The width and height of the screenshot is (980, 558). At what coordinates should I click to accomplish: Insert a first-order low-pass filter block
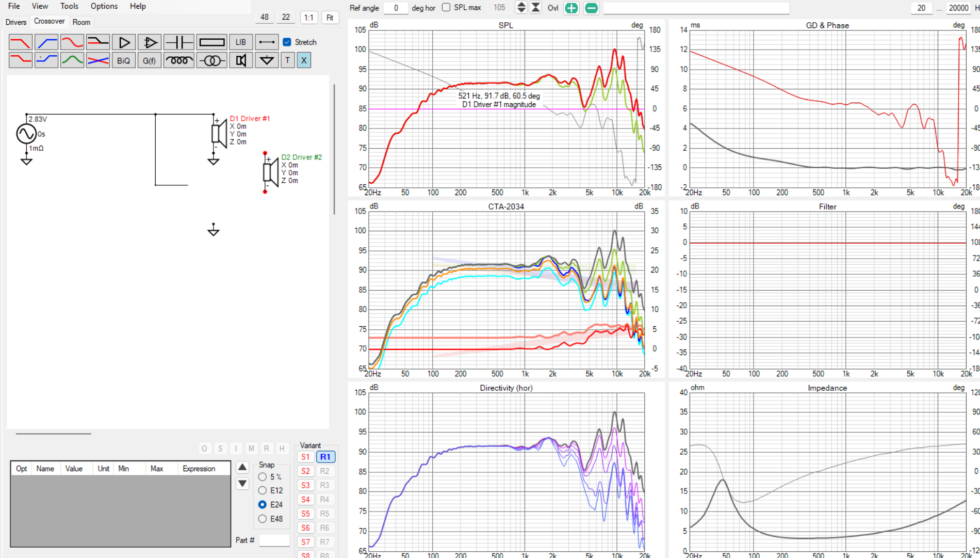pos(21,42)
